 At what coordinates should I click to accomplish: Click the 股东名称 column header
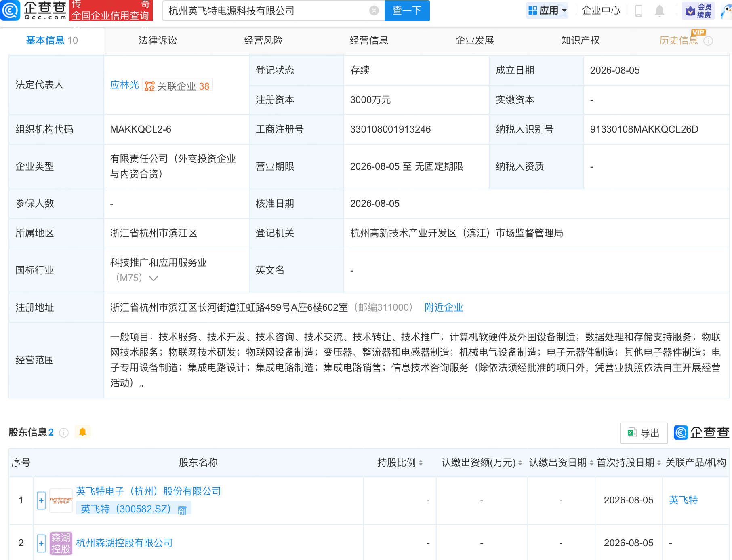coord(198,463)
